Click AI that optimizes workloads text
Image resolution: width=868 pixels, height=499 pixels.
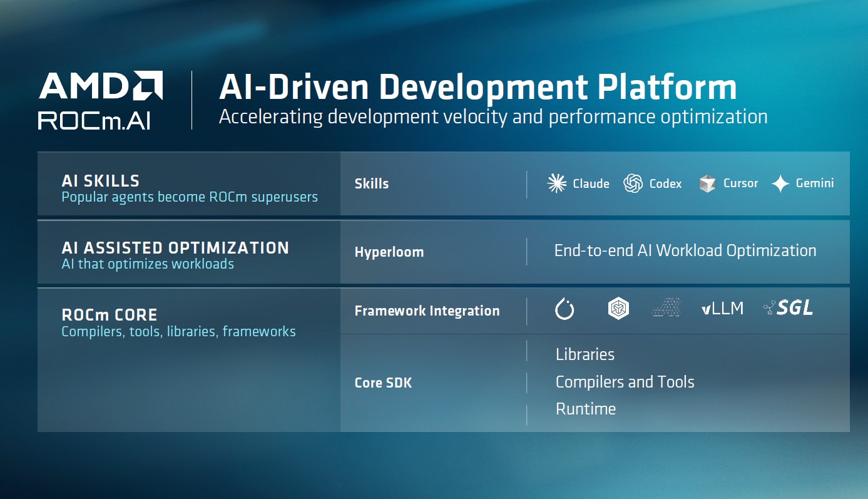tap(148, 264)
